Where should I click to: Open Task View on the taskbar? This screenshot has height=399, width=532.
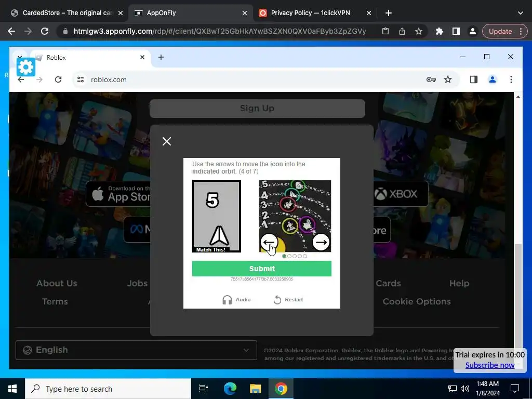pyautogui.click(x=204, y=389)
